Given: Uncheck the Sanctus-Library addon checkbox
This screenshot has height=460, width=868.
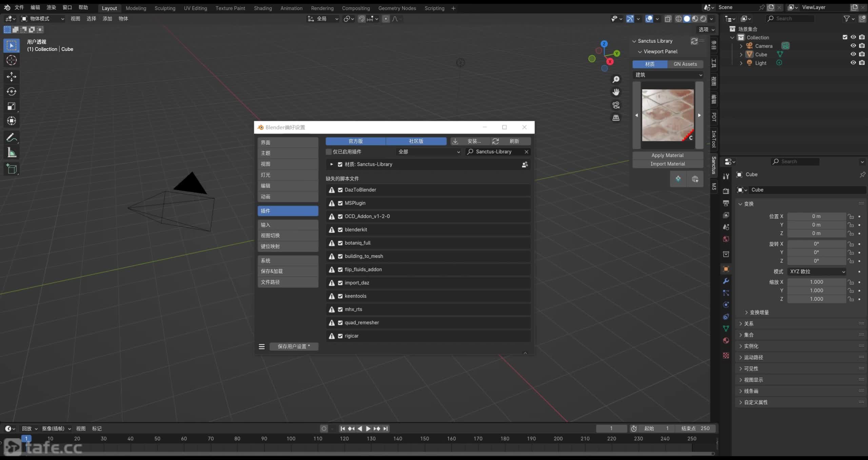Looking at the screenshot, I should pos(340,165).
